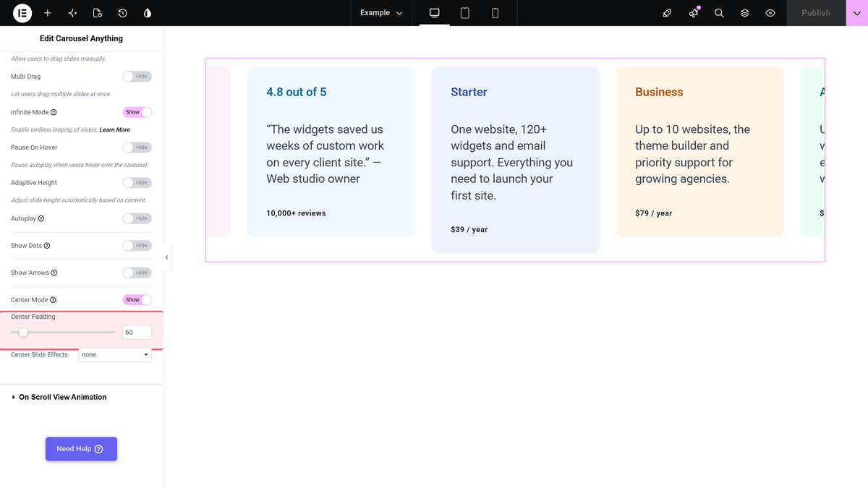
Task: Click the rocket icon in the top bar
Action: tap(668, 13)
